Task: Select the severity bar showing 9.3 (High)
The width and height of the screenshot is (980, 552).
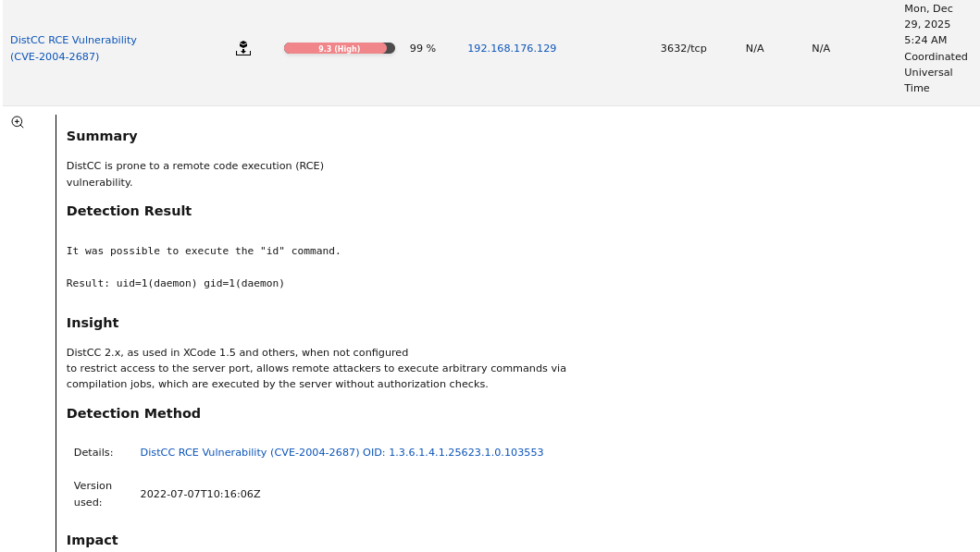Action: 339,47
